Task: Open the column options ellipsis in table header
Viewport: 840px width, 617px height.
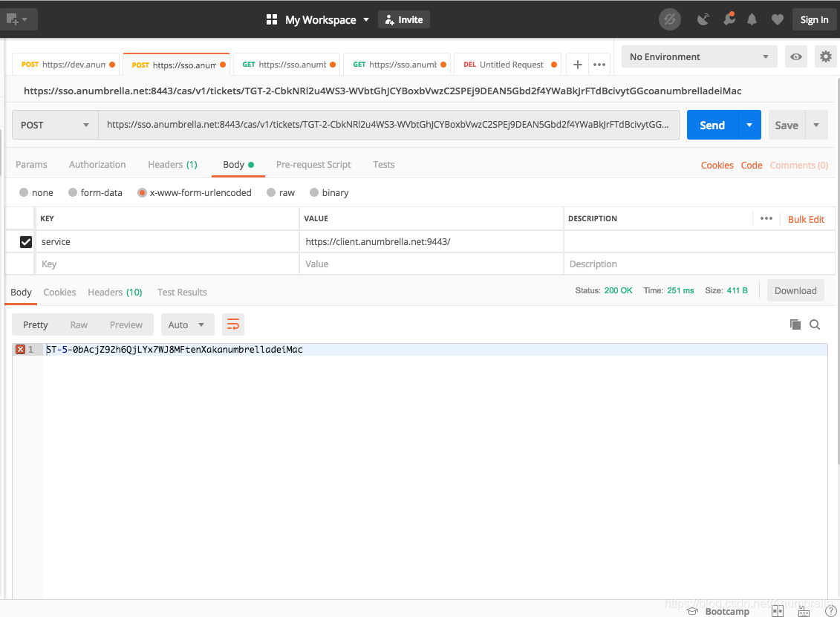Action: click(766, 218)
